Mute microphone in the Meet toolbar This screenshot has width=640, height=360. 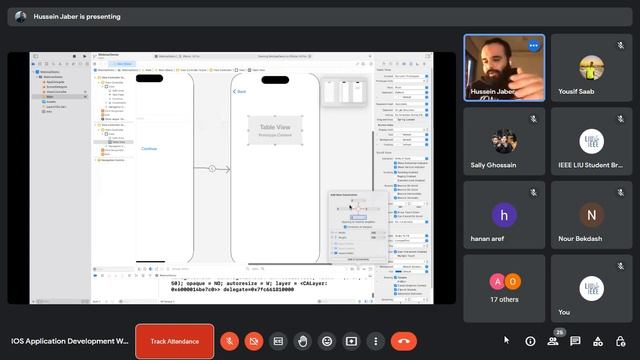(229, 341)
